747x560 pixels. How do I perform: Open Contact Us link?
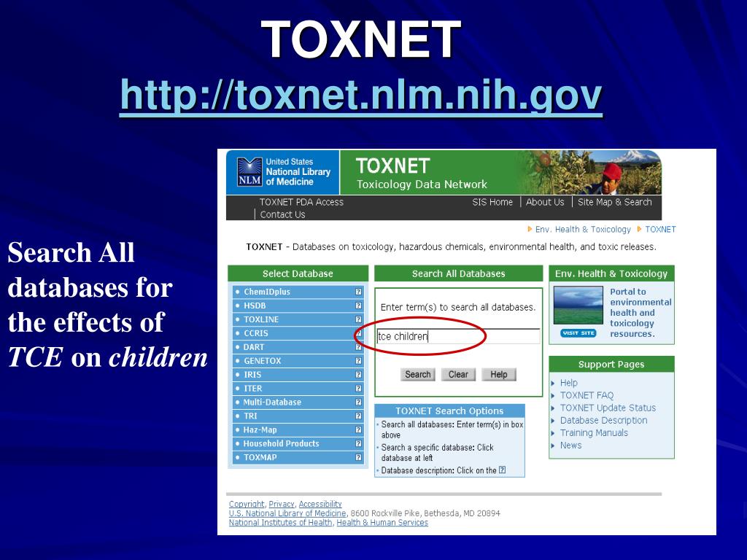click(282, 214)
